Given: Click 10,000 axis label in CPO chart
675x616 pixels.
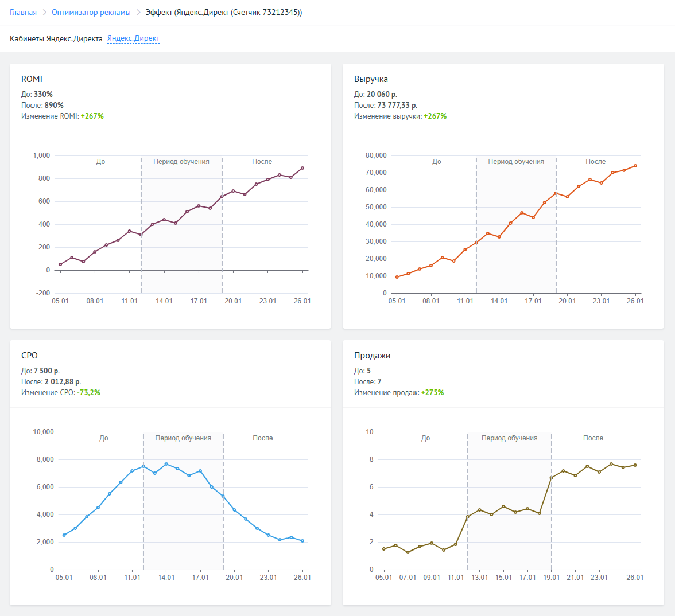Looking at the screenshot, I should click(x=44, y=432).
